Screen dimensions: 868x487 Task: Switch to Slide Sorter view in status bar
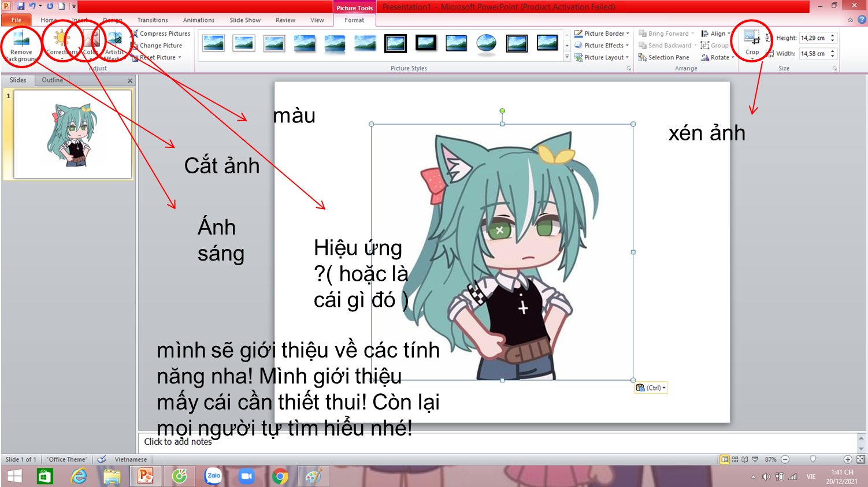pyautogui.click(x=735, y=459)
